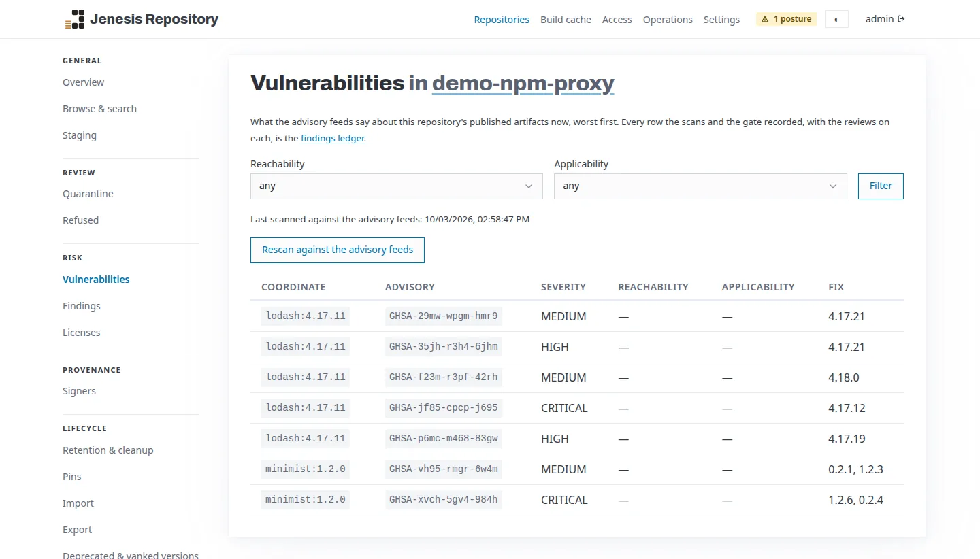
Task: Click advisory GHSA-jf85-cpcp-j695
Action: (x=444, y=408)
